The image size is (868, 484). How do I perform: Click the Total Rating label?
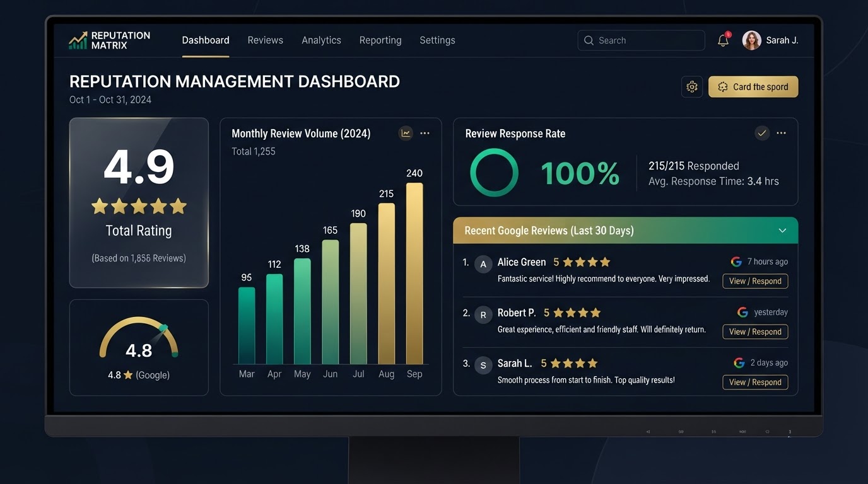coord(139,231)
